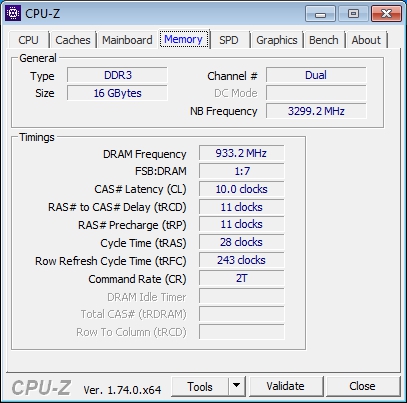Select the memory Type DDR3 field
This screenshot has width=407, height=403.
pyautogui.click(x=117, y=75)
